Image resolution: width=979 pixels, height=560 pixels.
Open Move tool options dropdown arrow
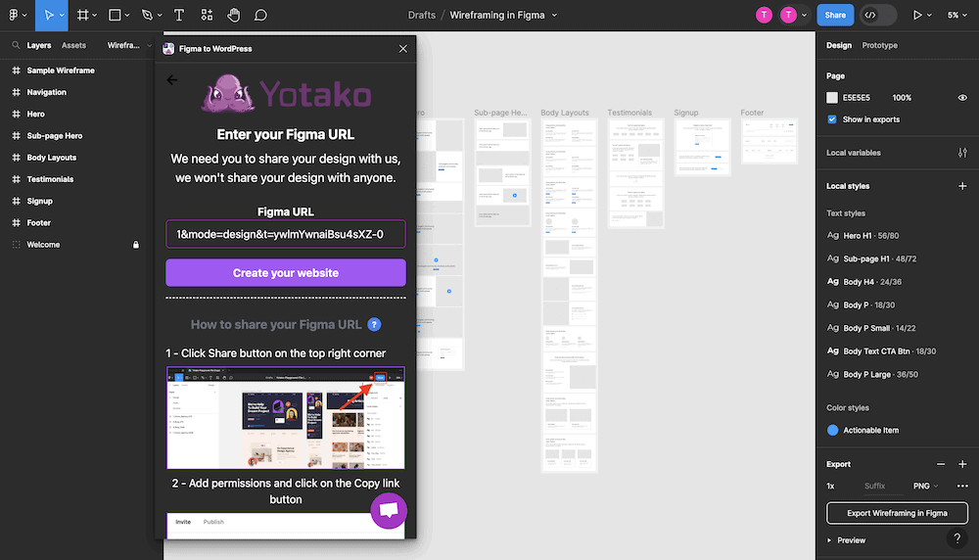tap(62, 16)
